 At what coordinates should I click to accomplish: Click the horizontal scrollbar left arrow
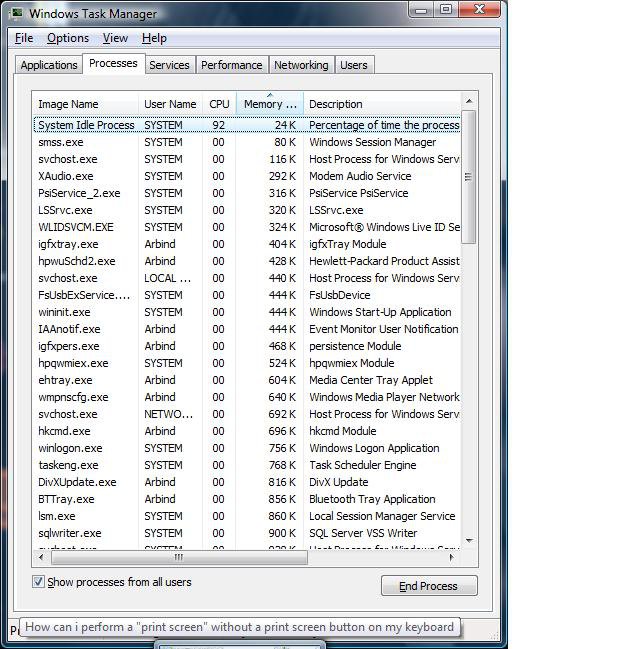(41, 558)
